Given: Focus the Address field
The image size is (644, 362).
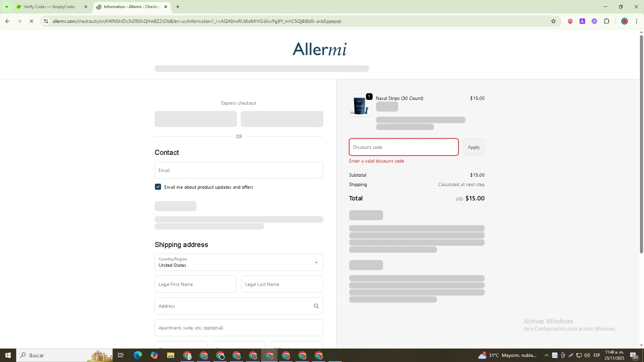Looking at the screenshot, I should [239, 306].
